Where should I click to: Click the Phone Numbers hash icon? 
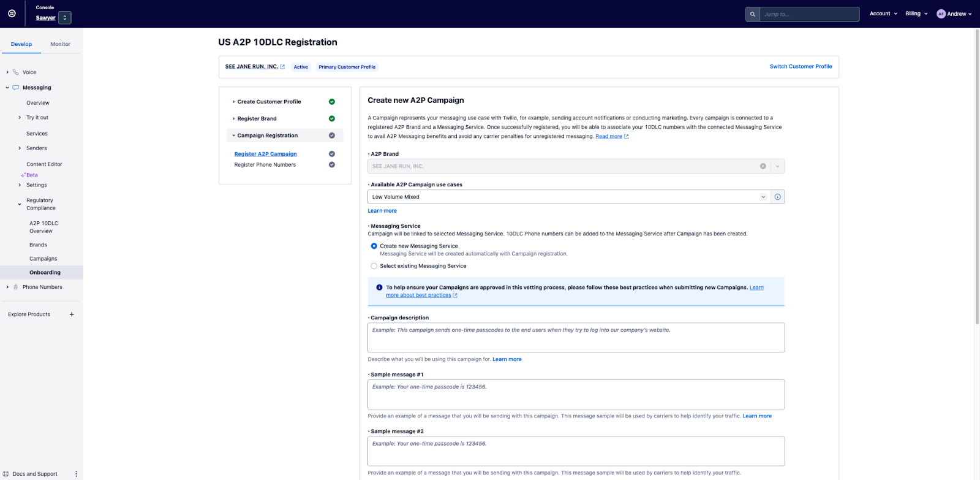(16, 287)
